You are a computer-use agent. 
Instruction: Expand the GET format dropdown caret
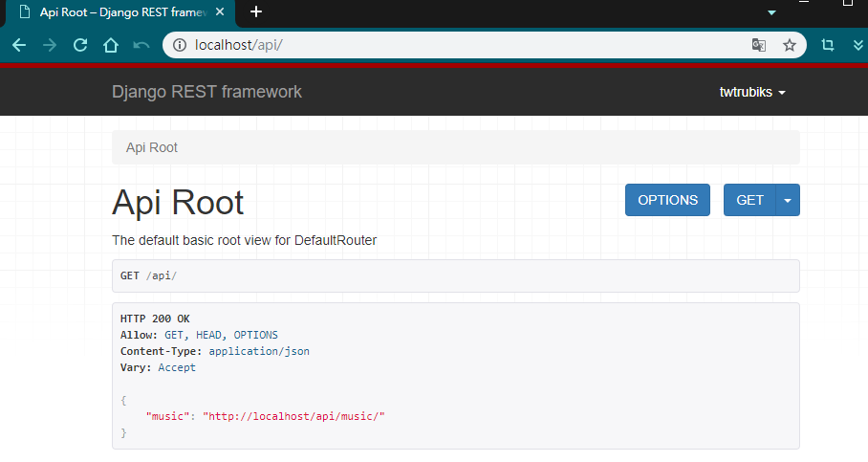point(788,200)
